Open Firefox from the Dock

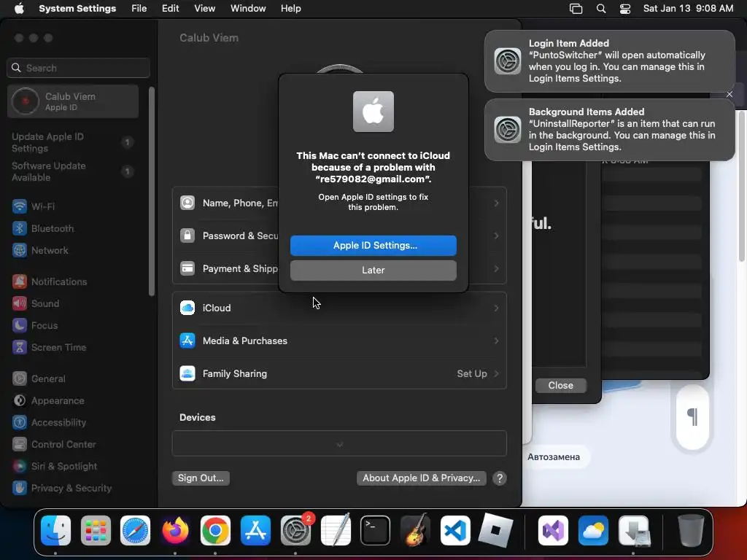(175, 531)
